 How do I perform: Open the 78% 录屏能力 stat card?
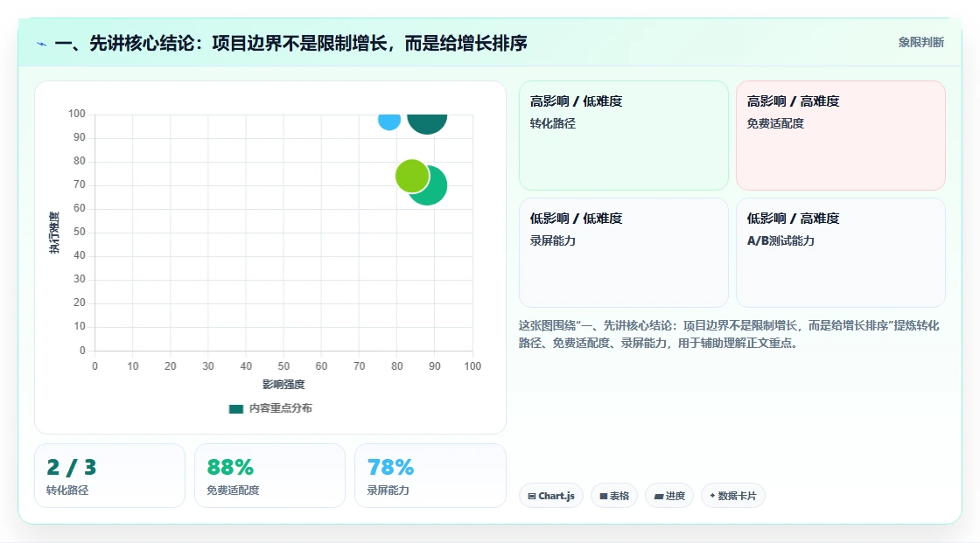coord(430,476)
